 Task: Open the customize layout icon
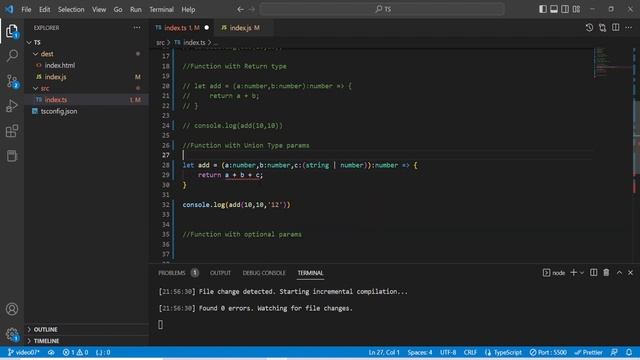click(576, 9)
